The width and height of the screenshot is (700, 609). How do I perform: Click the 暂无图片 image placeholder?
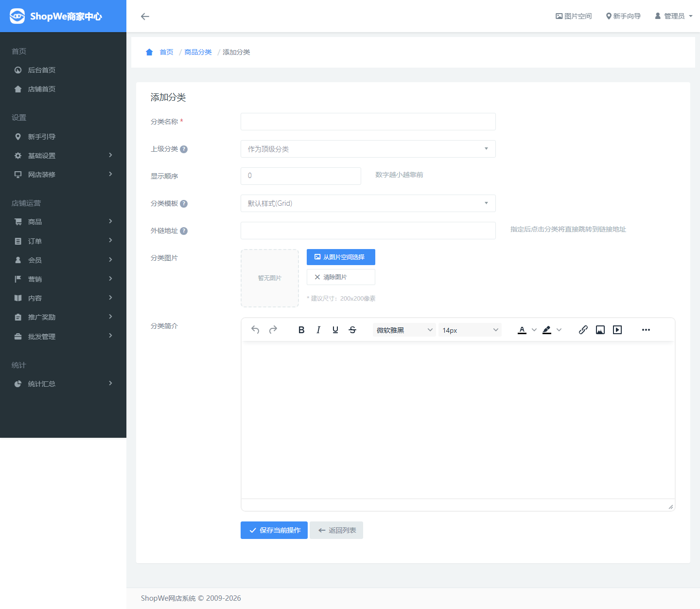pos(270,278)
